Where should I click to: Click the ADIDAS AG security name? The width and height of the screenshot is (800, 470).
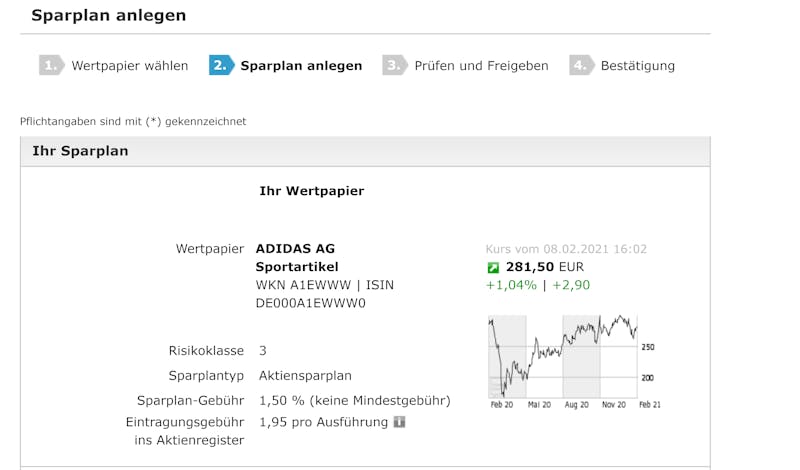[x=295, y=249]
